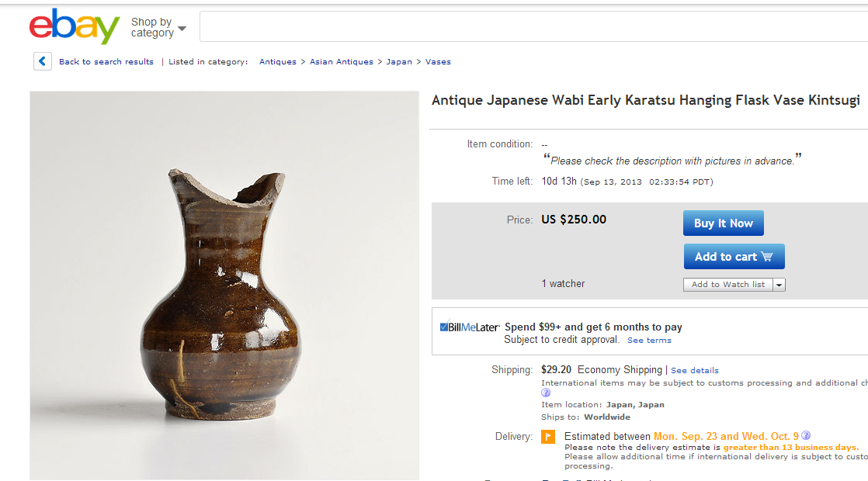Open BillMeLater See terms link
Screen dimensions: 868x481
pos(649,340)
